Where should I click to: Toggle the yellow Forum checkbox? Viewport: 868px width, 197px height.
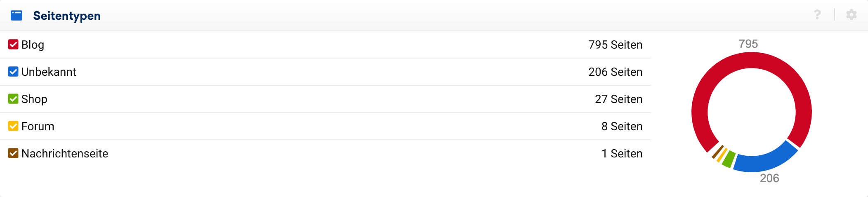(x=13, y=126)
